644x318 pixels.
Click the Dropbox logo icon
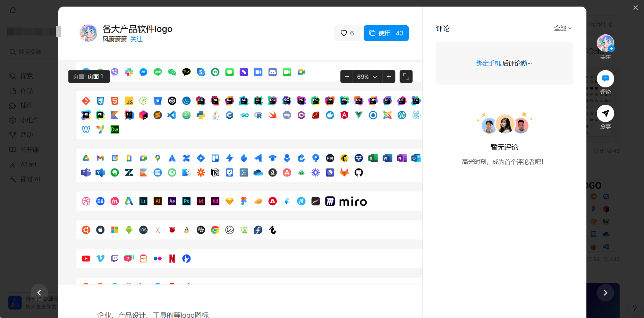coord(359,158)
